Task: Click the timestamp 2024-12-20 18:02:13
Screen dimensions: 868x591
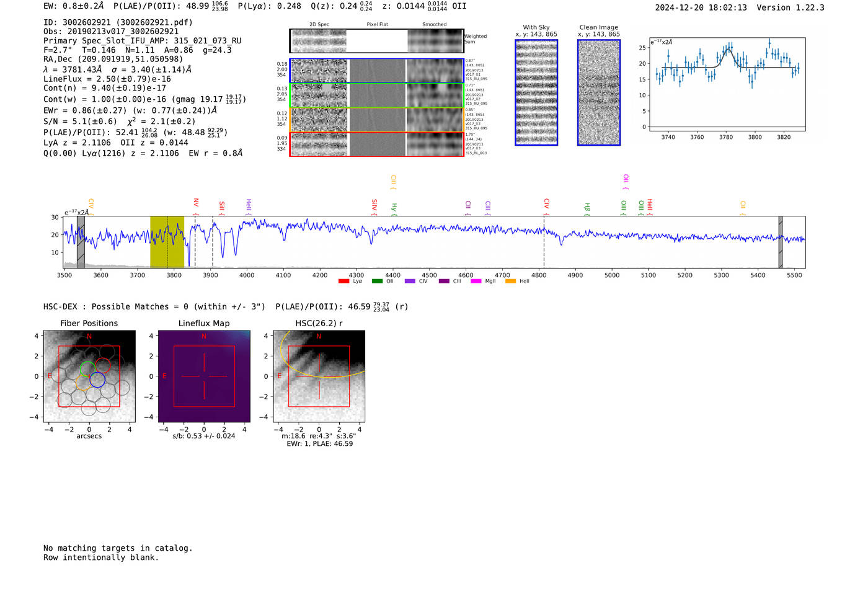Action: pyautogui.click(x=701, y=7)
